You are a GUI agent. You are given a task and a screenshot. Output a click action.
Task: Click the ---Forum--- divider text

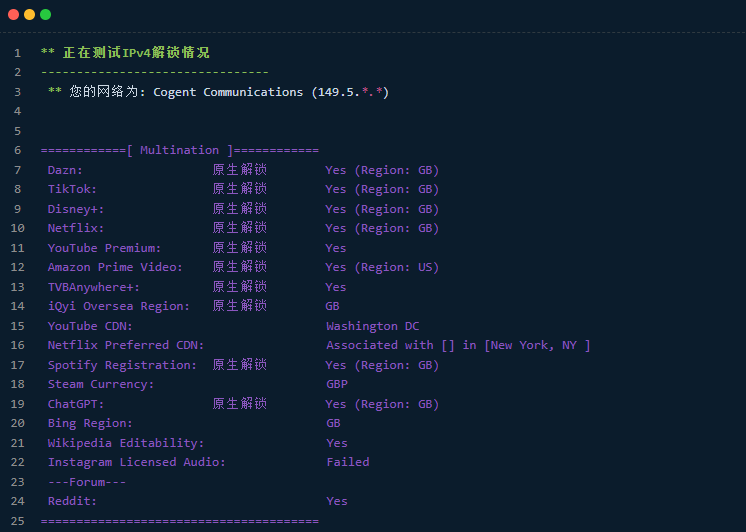(87, 482)
